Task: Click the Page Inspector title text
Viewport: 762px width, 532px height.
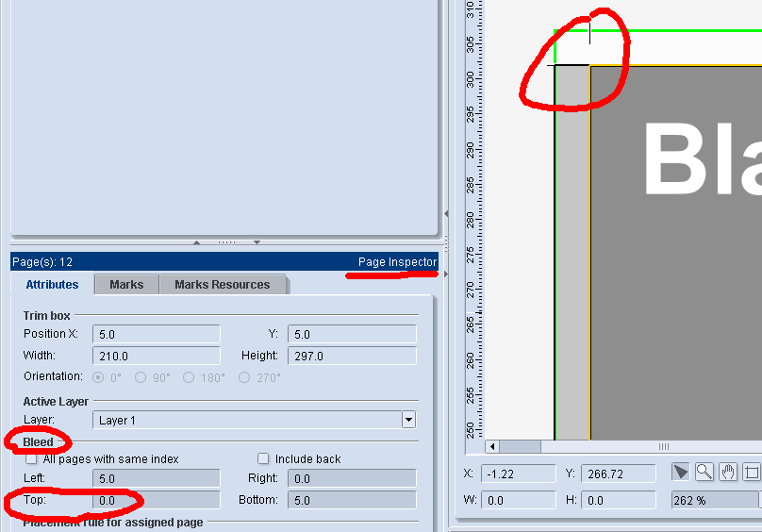Action: [398, 262]
